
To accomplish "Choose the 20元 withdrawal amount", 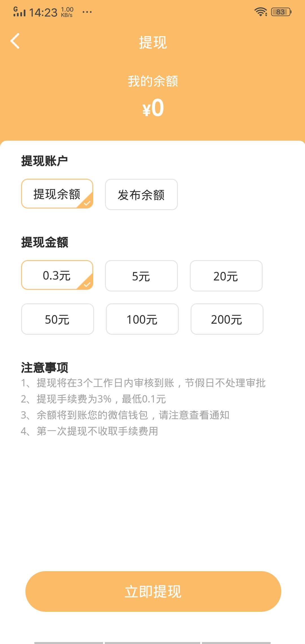I will click(226, 276).
